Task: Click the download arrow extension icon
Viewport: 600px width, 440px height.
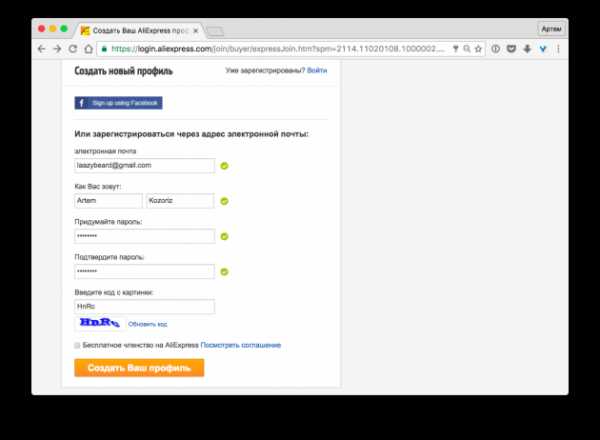Action: click(527, 49)
